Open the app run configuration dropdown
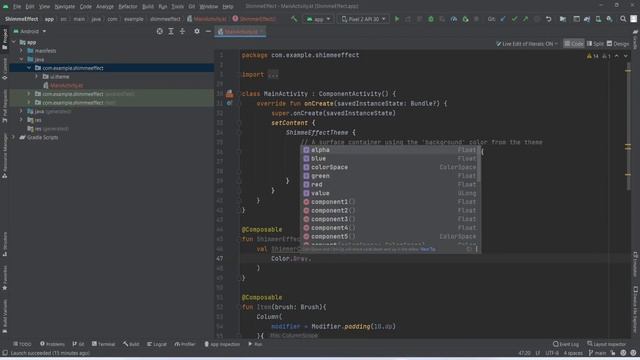The width and height of the screenshot is (640, 360). [318, 19]
